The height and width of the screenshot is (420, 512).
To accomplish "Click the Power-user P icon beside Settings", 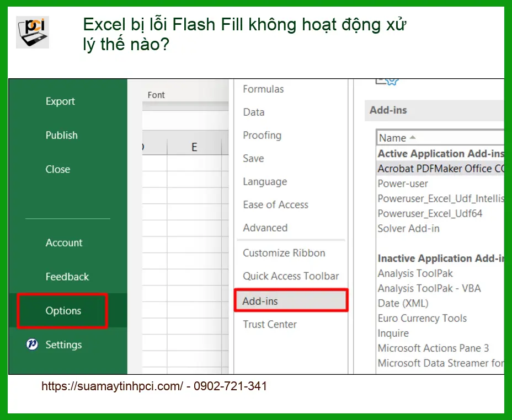I will pyautogui.click(x=32, y=344).
